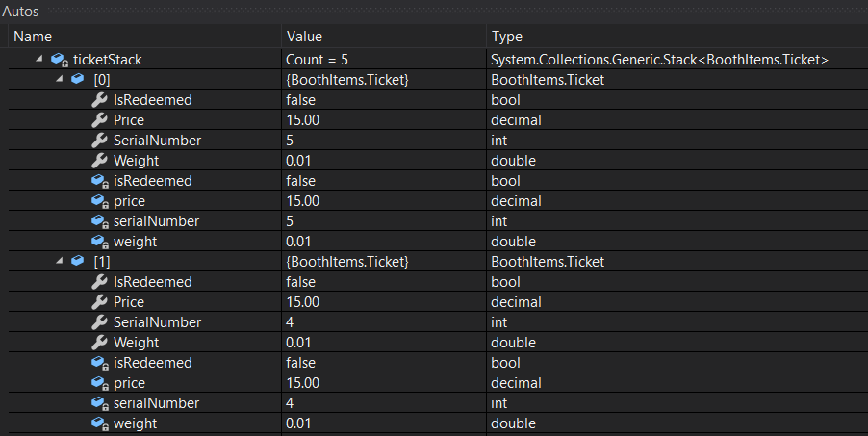Image resolution: width=868 pixels, height=436 pixels.
Task: Select SerialNumber value 4 under [1]
Action: [x=290, y=321]
